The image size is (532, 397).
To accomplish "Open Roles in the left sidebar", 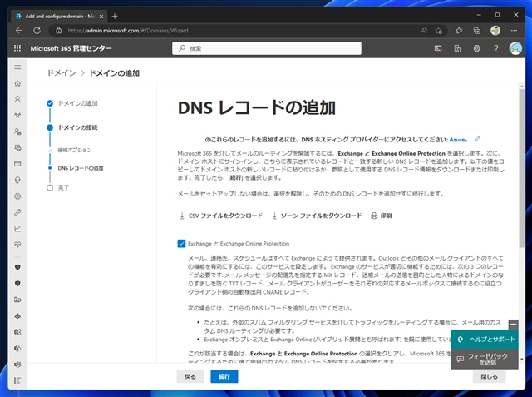I will 17,132.
